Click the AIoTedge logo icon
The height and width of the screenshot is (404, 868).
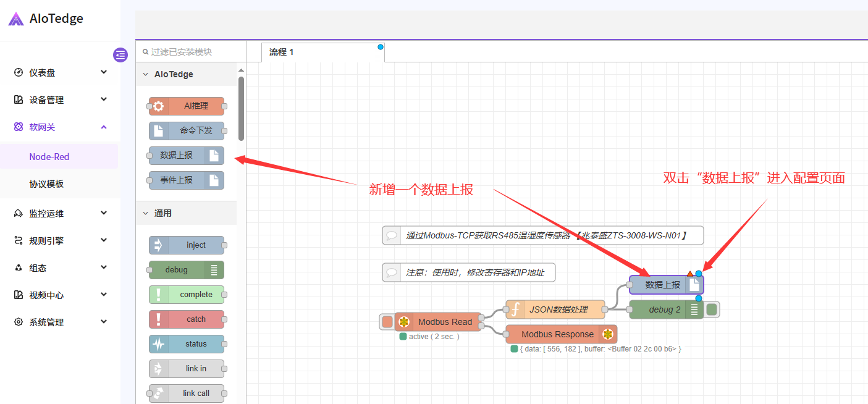[x=16, y=19]
